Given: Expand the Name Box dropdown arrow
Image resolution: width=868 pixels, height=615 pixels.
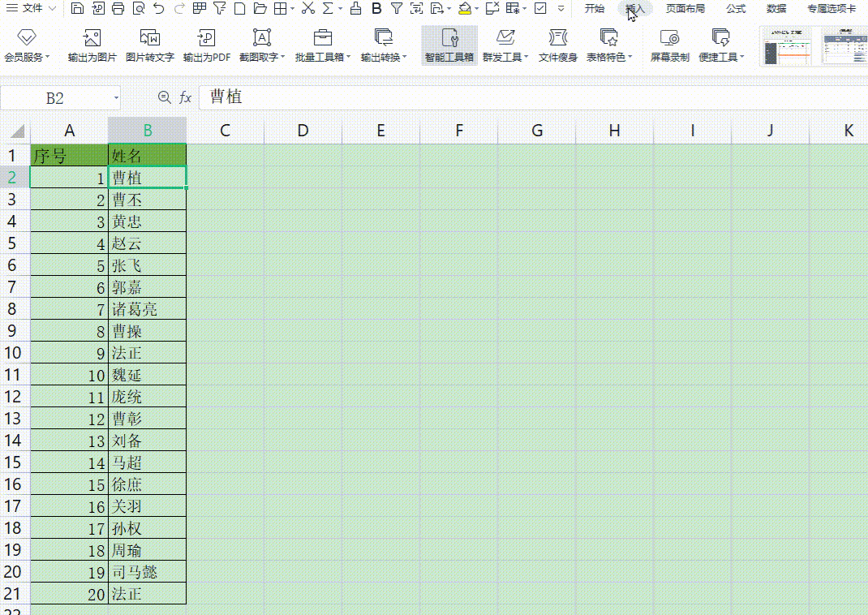Looking at the screenshot, I should [x=116, y=98].
